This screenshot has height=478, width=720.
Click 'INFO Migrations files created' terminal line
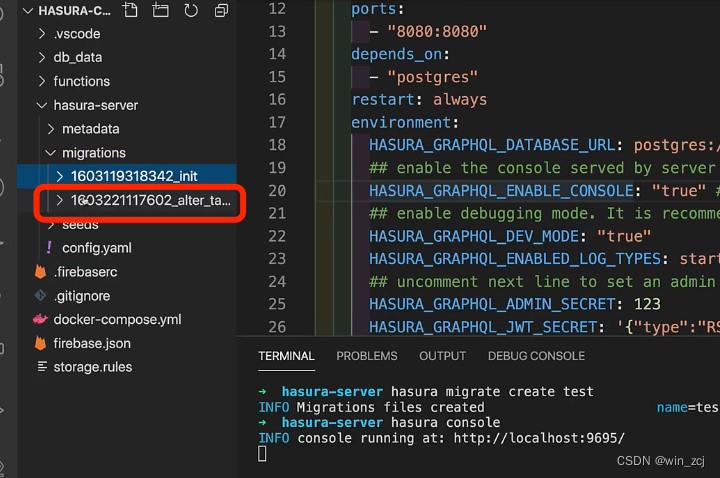[371, 407]
